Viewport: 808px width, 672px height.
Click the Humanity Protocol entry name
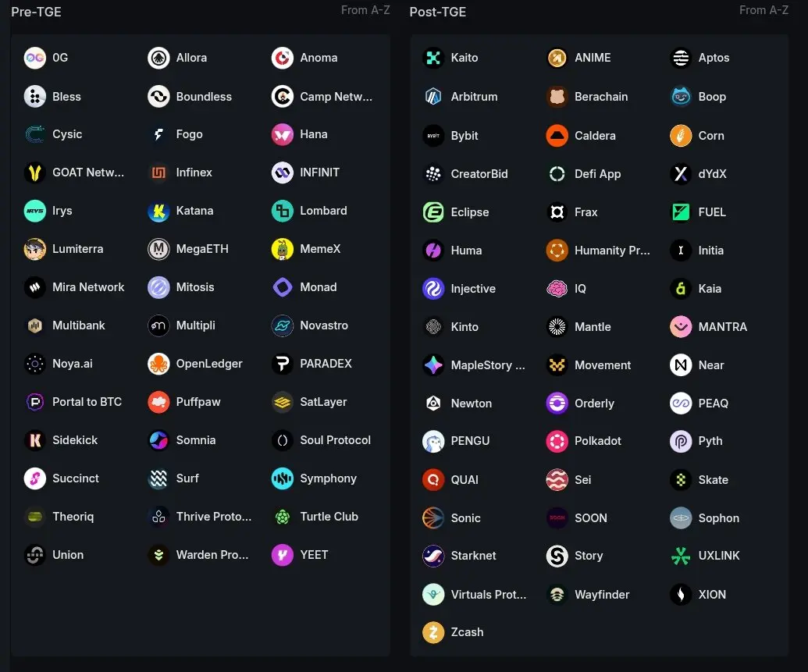[612, 251]
